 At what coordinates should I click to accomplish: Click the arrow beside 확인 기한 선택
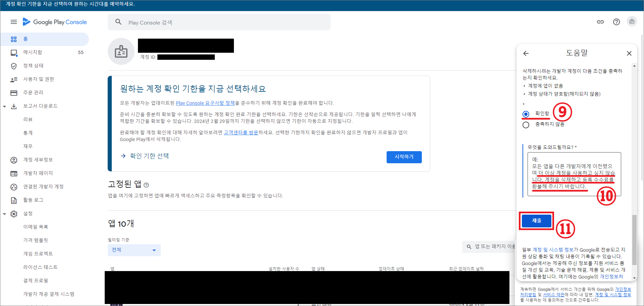click(123, 156)
